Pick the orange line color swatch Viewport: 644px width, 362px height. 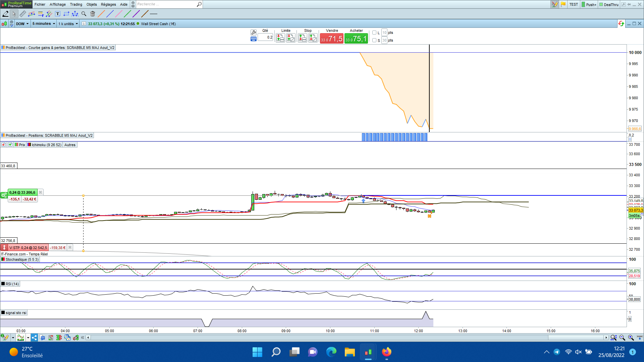(x=101, y=14)
